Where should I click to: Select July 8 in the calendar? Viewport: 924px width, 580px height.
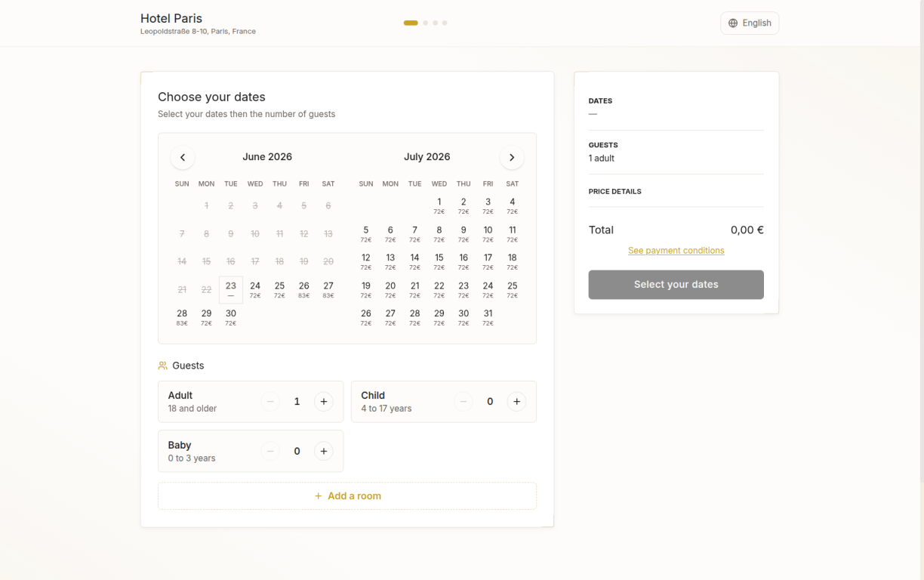439,234
